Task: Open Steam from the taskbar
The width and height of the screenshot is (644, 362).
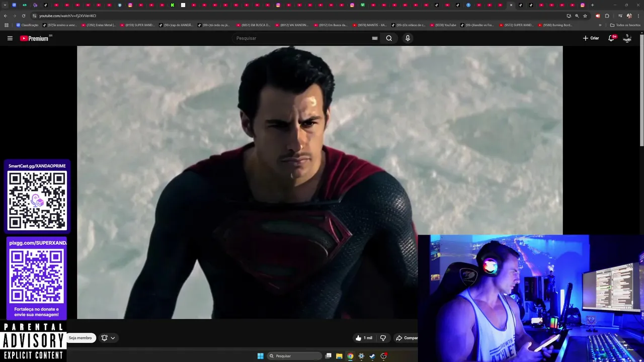Action: [x=372, y=356]
